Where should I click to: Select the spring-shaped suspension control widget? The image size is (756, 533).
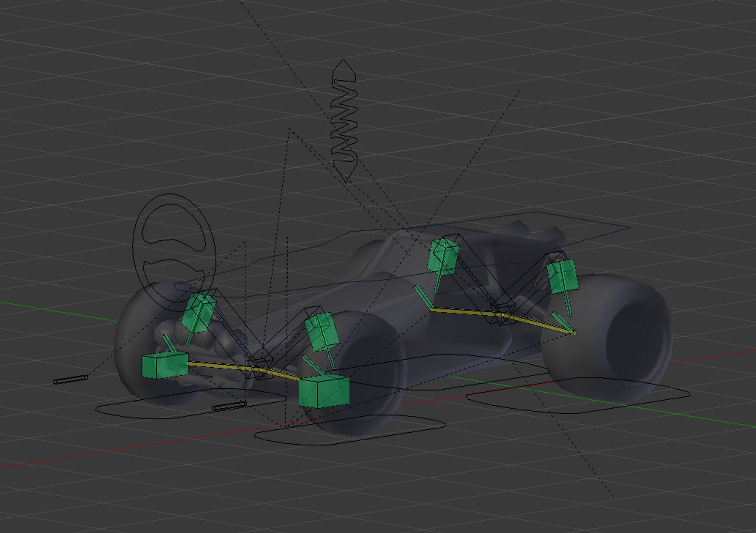pyautogui.click(x=344, y=120)
